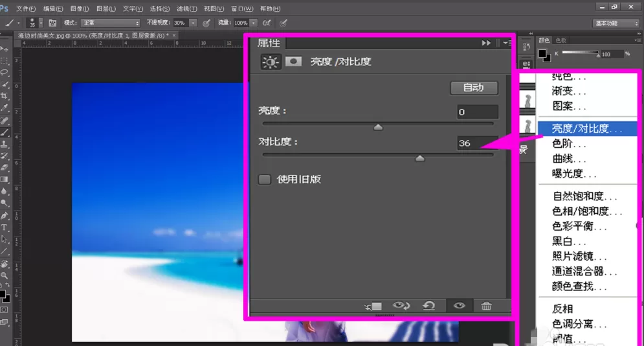Click the 对比度 slider handle

pos(419,158)
